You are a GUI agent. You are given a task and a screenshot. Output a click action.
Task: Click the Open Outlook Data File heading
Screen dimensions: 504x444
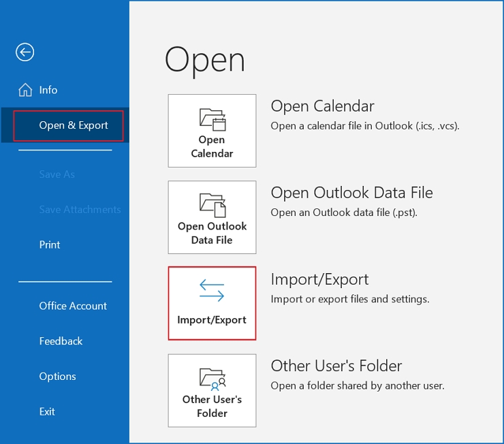point(351,193)
